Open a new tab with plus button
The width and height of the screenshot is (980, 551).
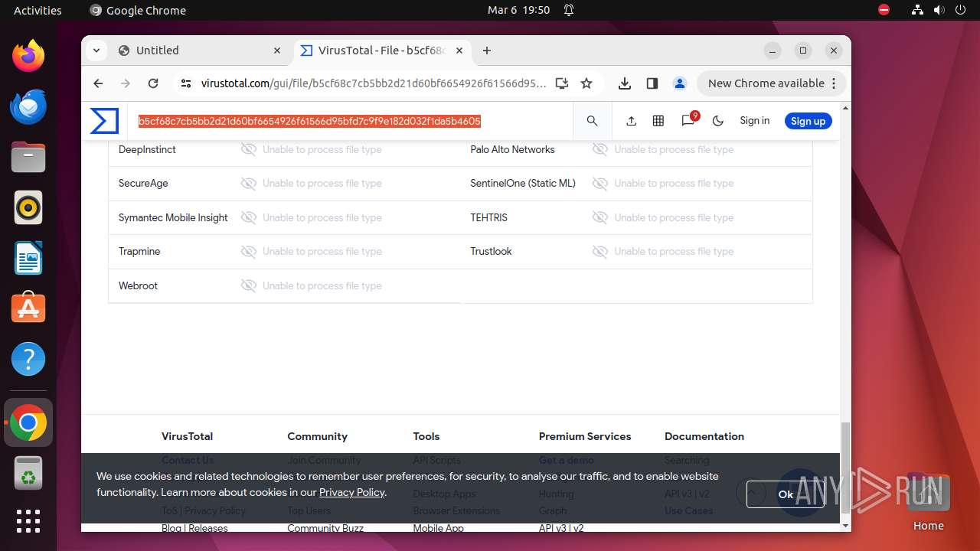[x=487, y=51]
